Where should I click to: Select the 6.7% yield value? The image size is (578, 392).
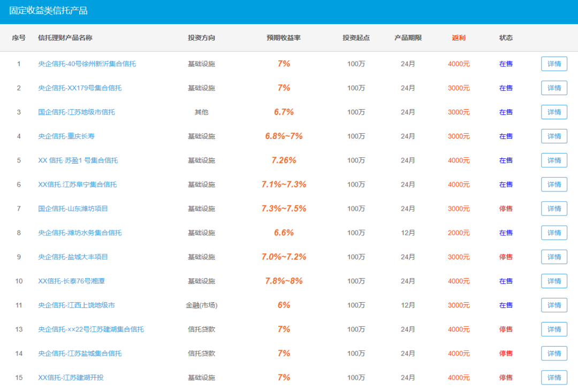(284, 112)
